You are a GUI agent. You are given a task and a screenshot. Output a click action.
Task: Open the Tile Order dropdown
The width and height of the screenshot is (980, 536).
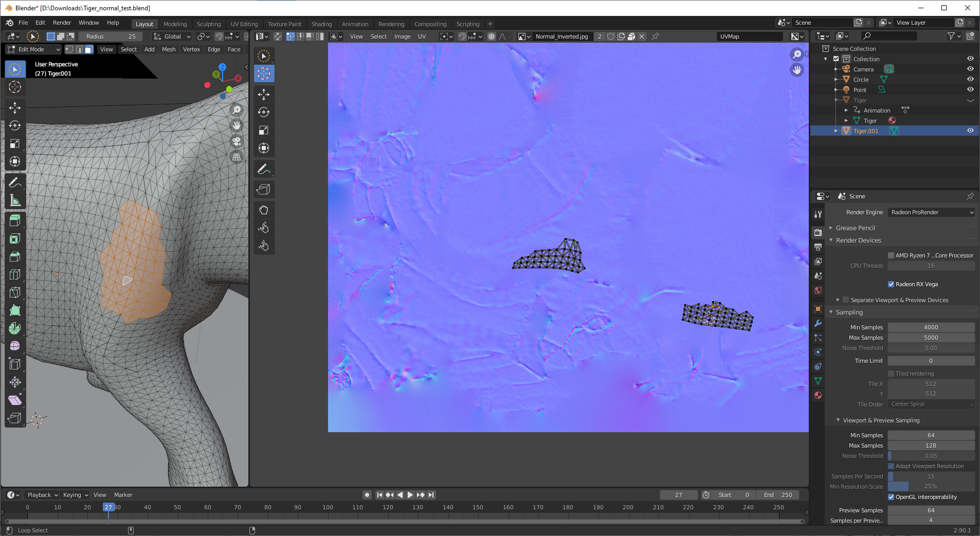[931, 404]
